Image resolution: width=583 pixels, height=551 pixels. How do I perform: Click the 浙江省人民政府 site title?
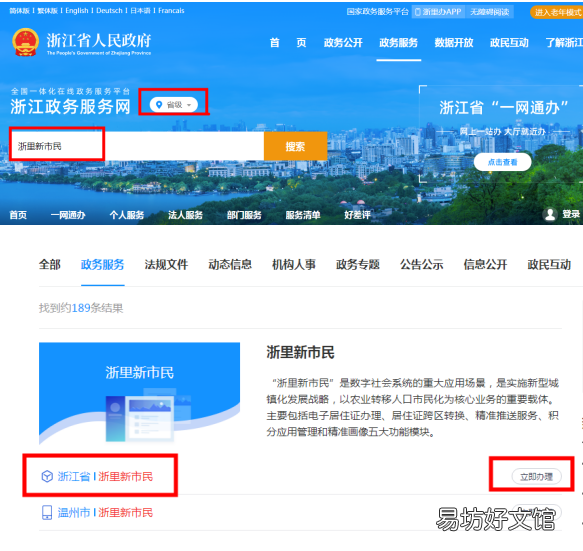coord(99,40)
